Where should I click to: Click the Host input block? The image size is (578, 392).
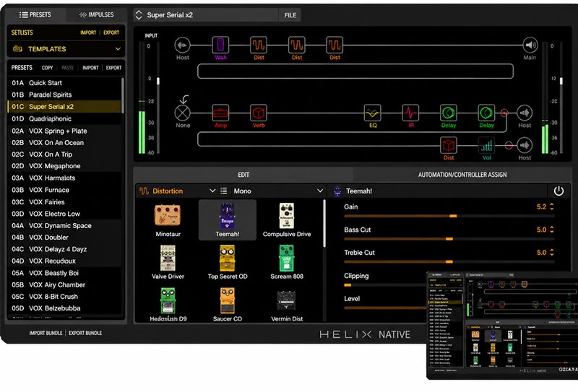point(183,45)
